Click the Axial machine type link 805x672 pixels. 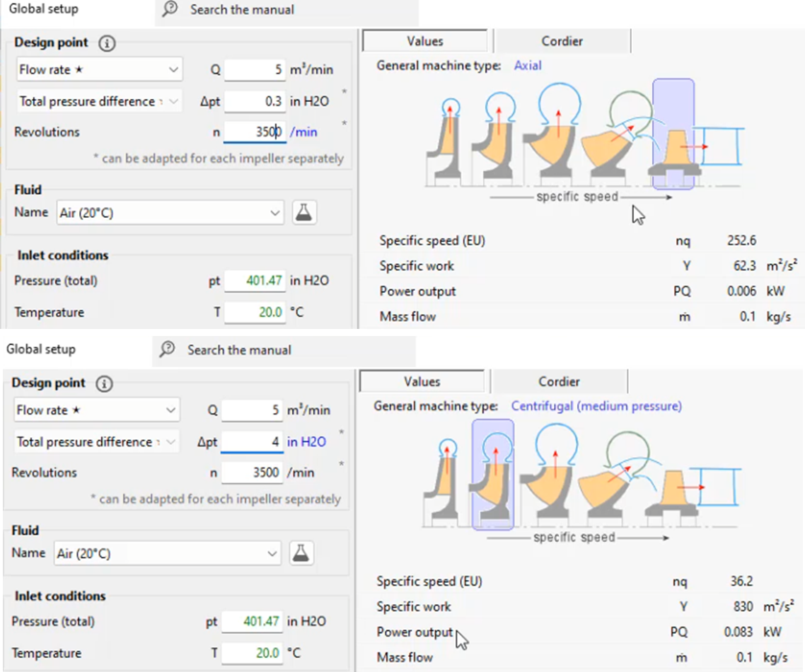(527, 65)
